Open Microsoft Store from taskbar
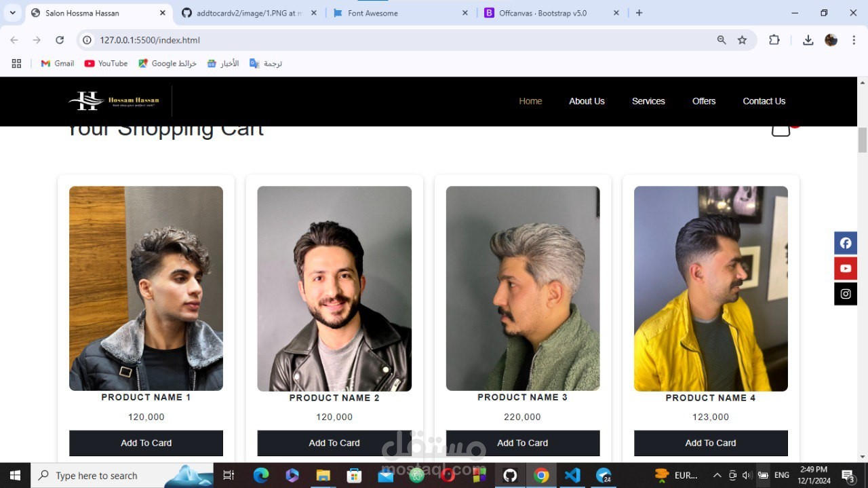868x488 pixels. [354, 475]
